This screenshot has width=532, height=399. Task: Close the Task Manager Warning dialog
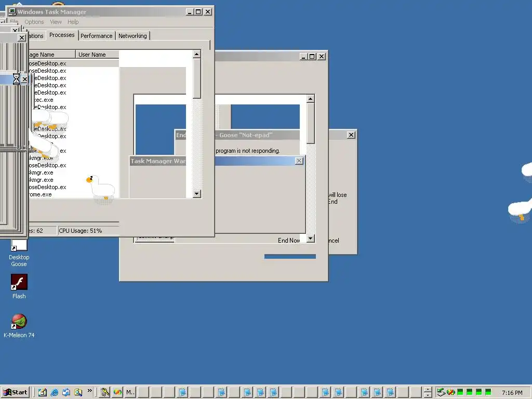299,161
